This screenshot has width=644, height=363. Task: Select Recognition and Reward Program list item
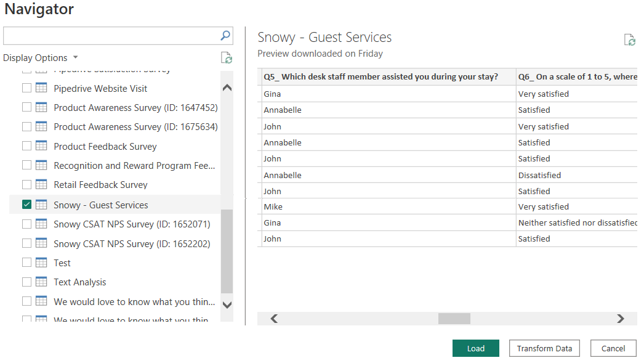coord(134,165)
